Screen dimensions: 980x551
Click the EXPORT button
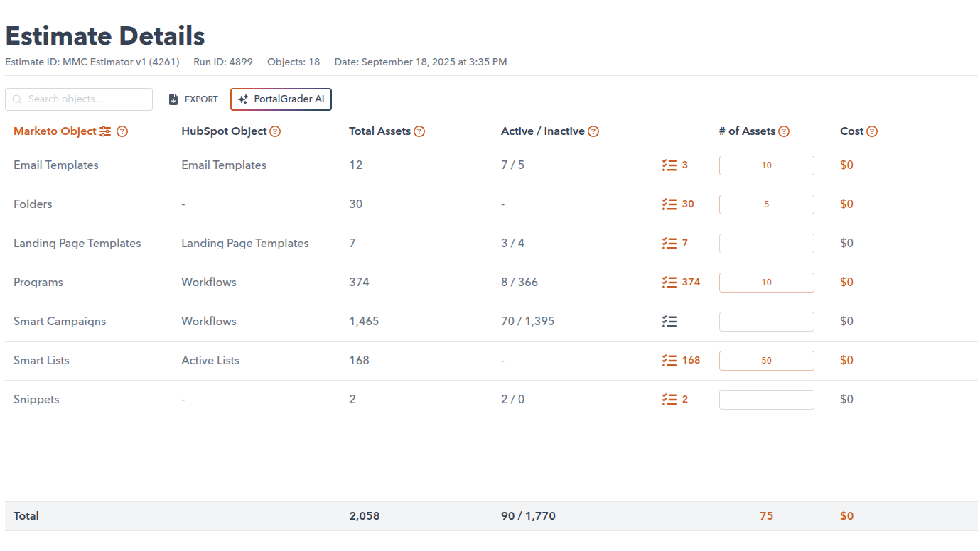click(193, 99)
